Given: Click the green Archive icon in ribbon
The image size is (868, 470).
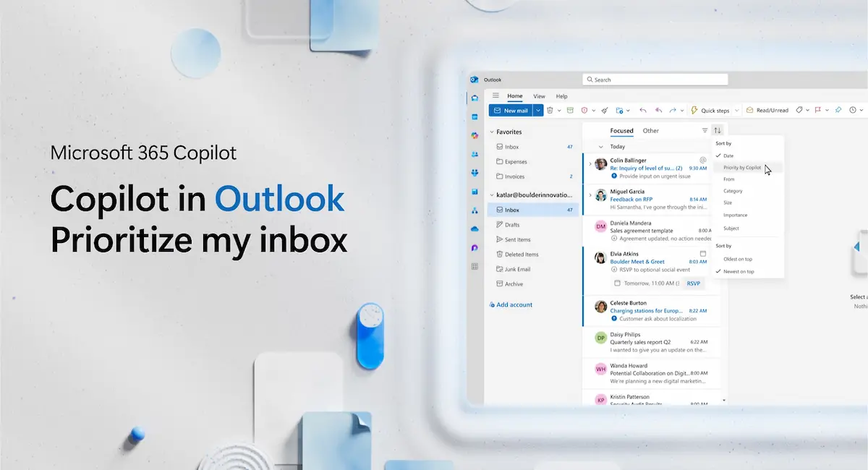Looking at the screenshot, I should coord(569,110).
